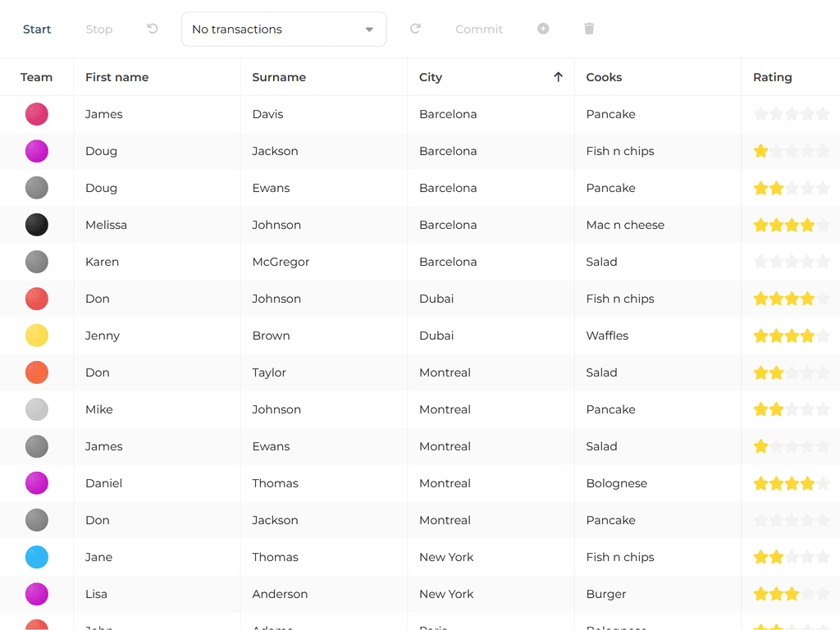Click first star in James Davis's rating
The image size is (840, 630).
[761, 114]
